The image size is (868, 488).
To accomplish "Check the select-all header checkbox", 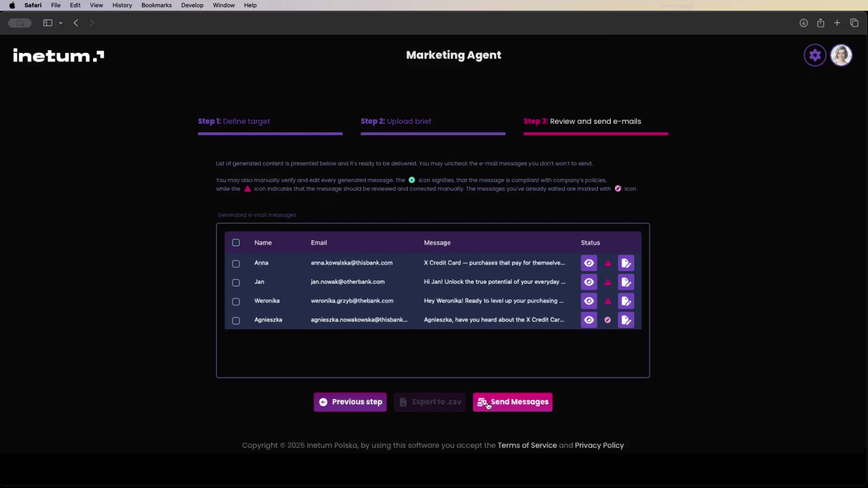I will pyautogui.click(x=236, y=243).
